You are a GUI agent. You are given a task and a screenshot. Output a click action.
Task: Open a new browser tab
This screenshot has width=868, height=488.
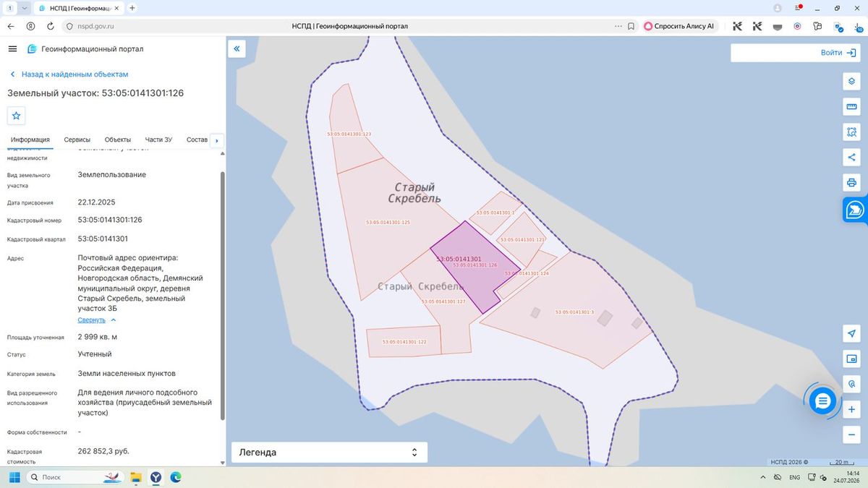click(132, 8)
